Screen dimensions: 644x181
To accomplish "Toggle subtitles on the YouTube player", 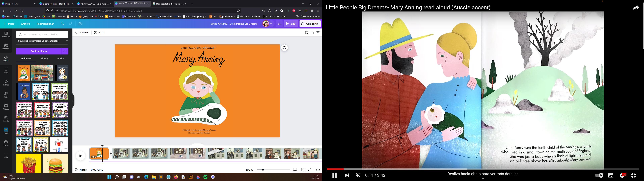I will (x=611, y=175).
